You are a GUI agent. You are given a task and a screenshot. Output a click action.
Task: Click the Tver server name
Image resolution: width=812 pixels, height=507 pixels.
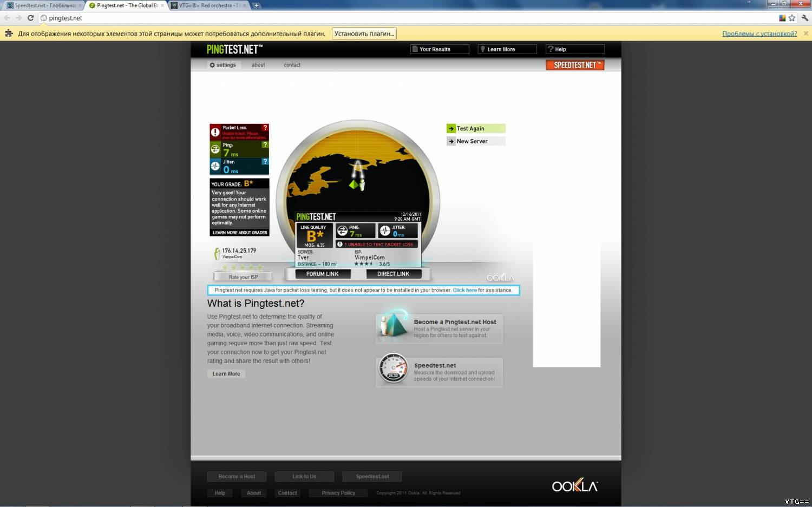303,258
